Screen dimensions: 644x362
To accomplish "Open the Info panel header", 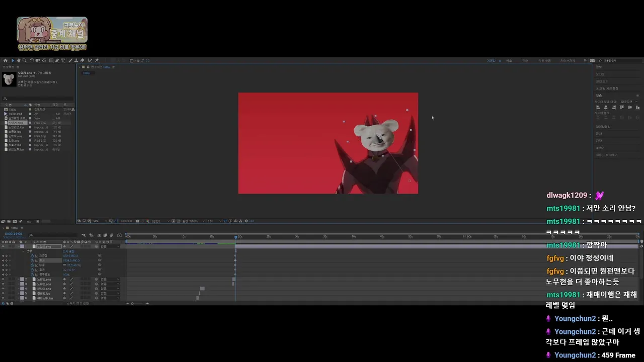I will [599, 67].
